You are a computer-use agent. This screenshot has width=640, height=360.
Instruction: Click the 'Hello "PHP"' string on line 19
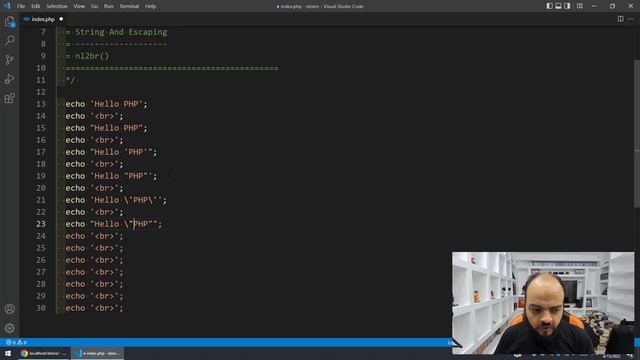(121, 176)
